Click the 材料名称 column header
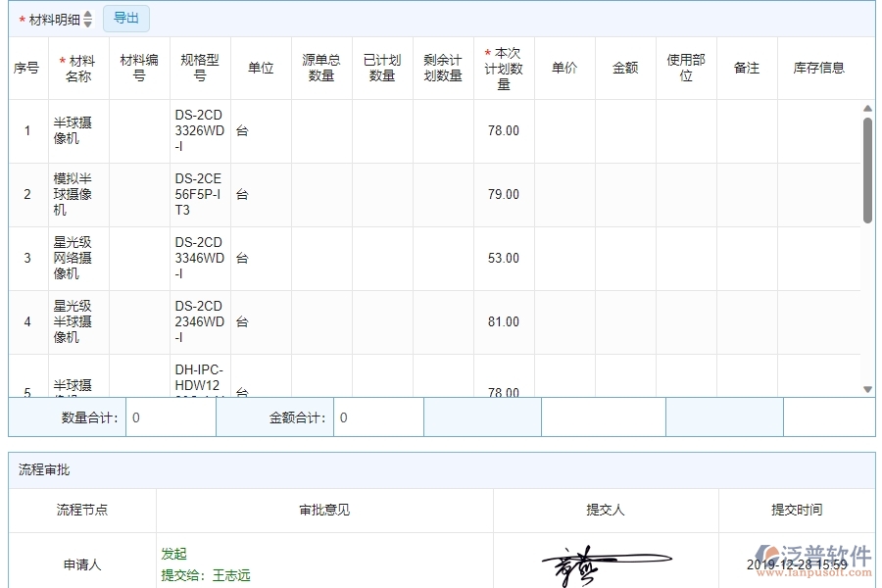 click(x=78, y=69)
